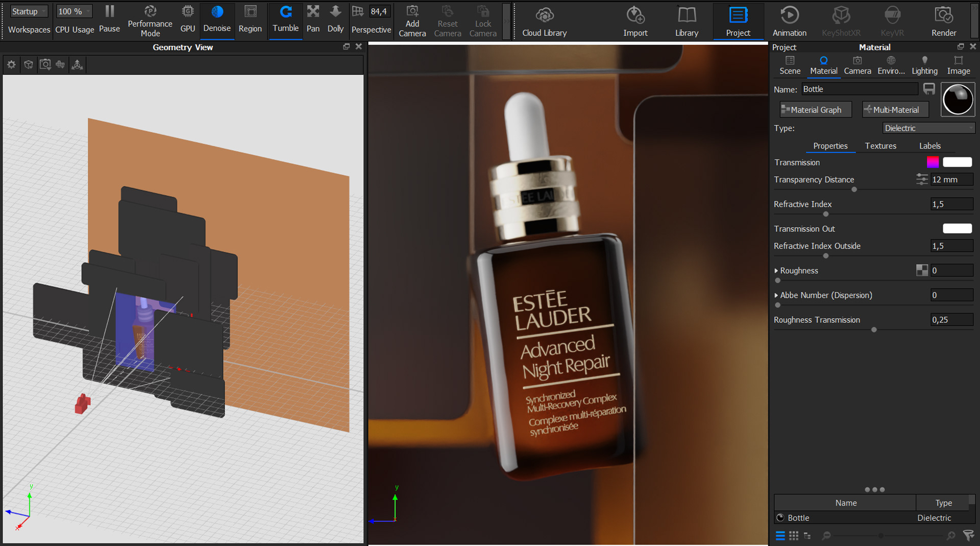Screen dimensions: 980x546
Task: Click the Refractive Index value field
Action: pyautogui.click(x=951, y=204)
